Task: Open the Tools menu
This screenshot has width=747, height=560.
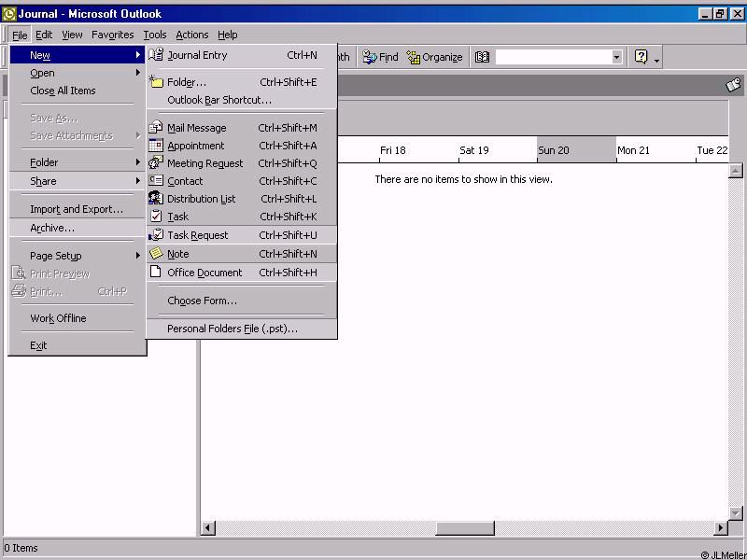Action: pos(155,35)
